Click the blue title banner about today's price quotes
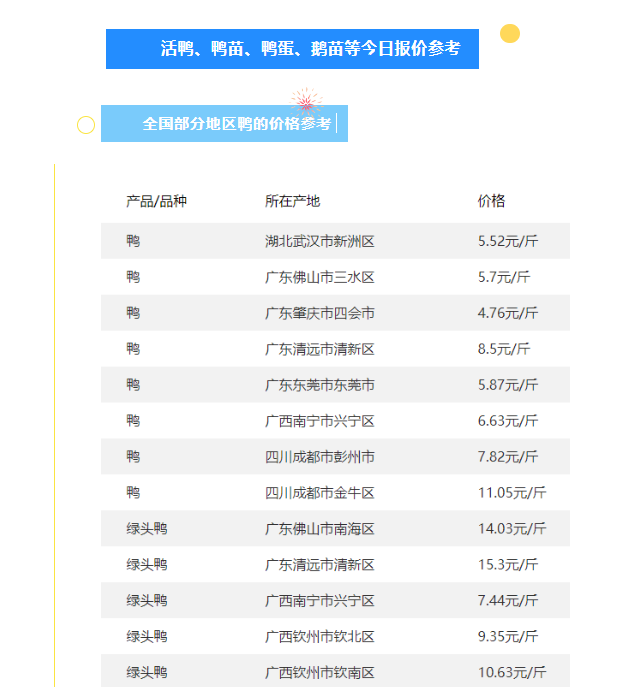The height and width of the screenshot is (687, 618). pyautogui.click(x=292, y=49)
